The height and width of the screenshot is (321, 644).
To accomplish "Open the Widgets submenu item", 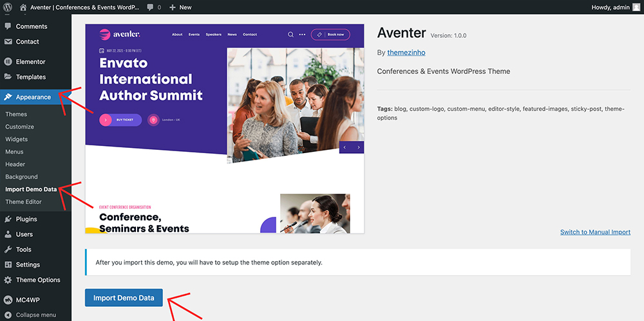I will point(17,139).
